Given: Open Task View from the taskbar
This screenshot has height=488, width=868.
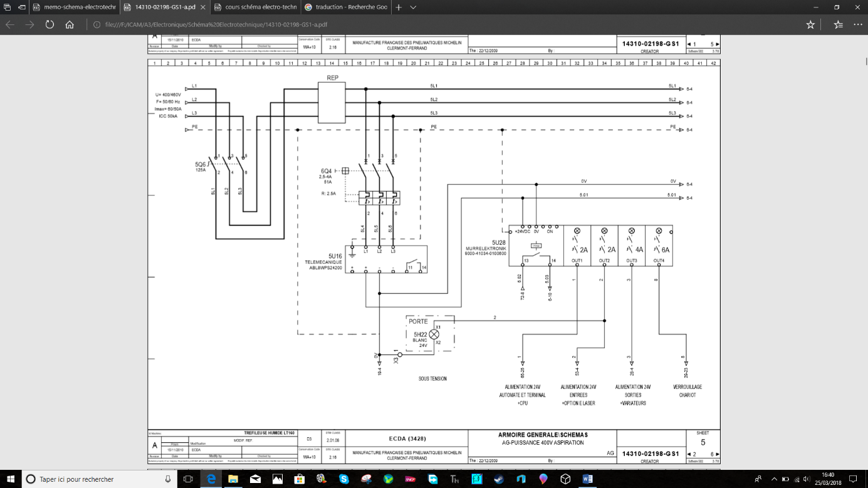Looking at the screenshot, I should (x=188, y=479).
